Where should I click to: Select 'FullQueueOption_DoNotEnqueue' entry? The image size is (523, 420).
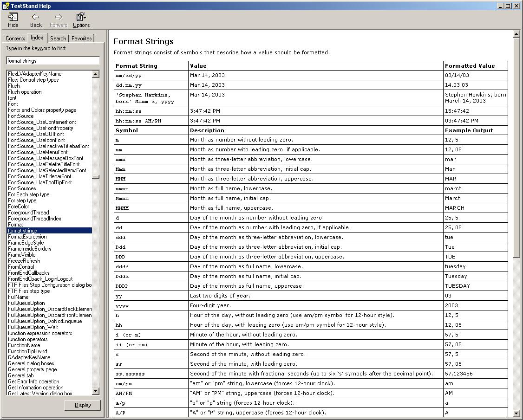click(45, 321)
